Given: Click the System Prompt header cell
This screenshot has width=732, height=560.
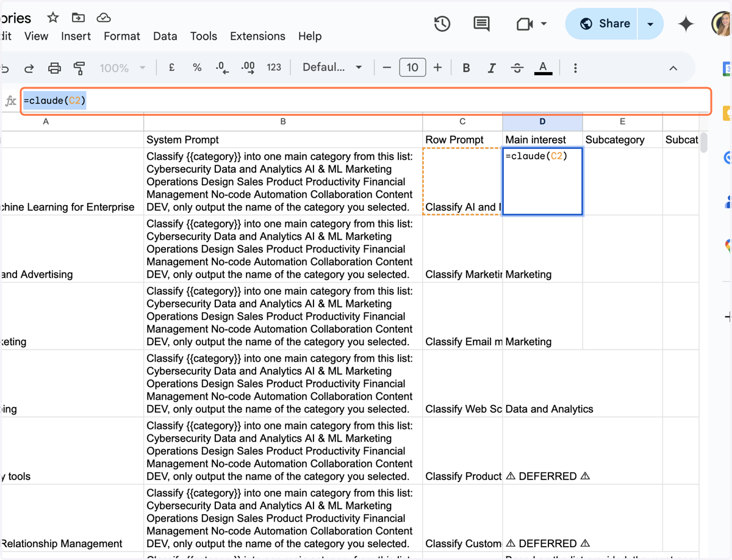Looking at the screenshot, I should pyautogui.click(x=283, y=140).
